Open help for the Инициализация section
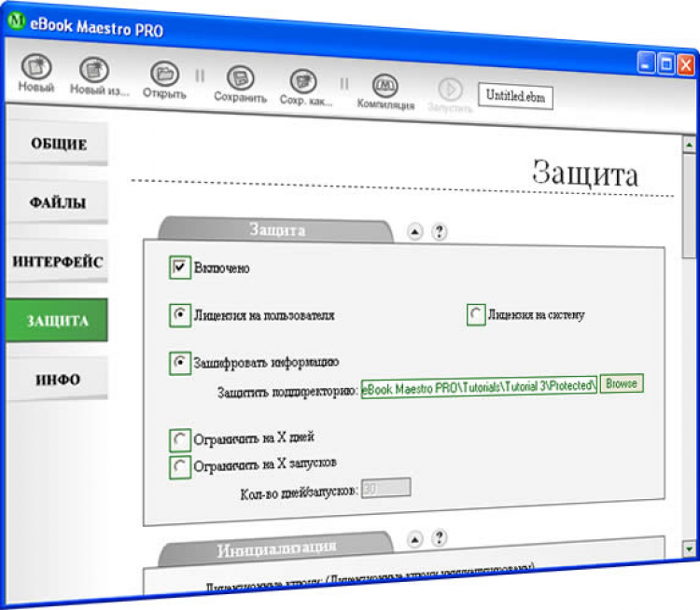 tap(440, 537)
